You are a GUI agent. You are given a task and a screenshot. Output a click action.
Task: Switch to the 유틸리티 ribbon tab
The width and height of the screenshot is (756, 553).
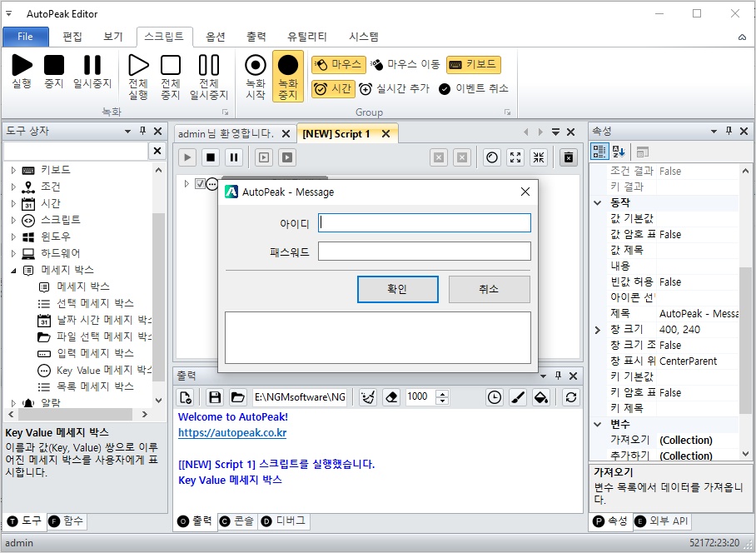[x=307, y=37]
